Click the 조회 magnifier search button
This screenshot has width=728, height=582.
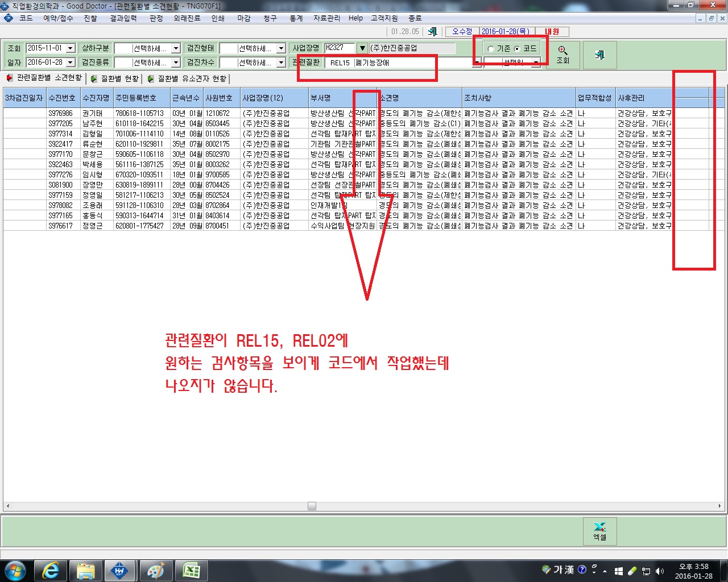563,55
